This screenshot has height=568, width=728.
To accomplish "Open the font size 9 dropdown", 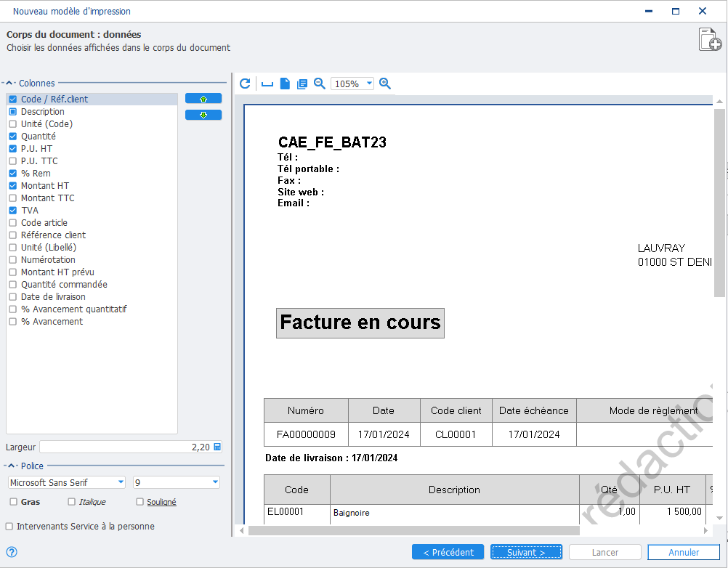I will [x=216, y=482].
